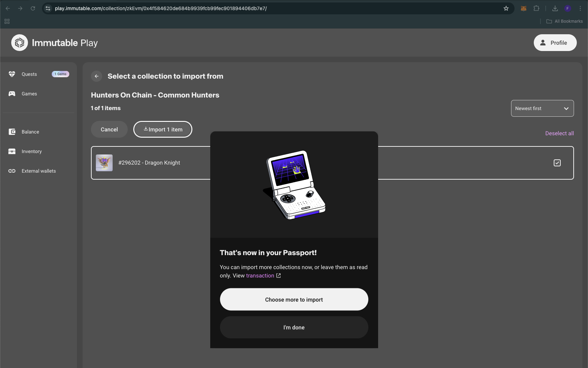Open the apps grid icon in bookmarks bar
Viewport: 588px width, 368px height.
click(x=7, y=21)
